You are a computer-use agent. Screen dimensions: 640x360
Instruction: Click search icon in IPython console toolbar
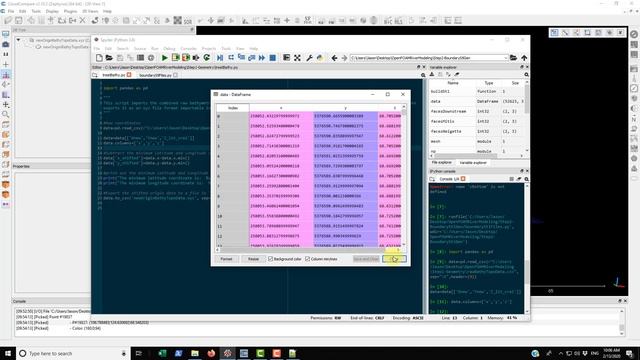tap(526, 179)
